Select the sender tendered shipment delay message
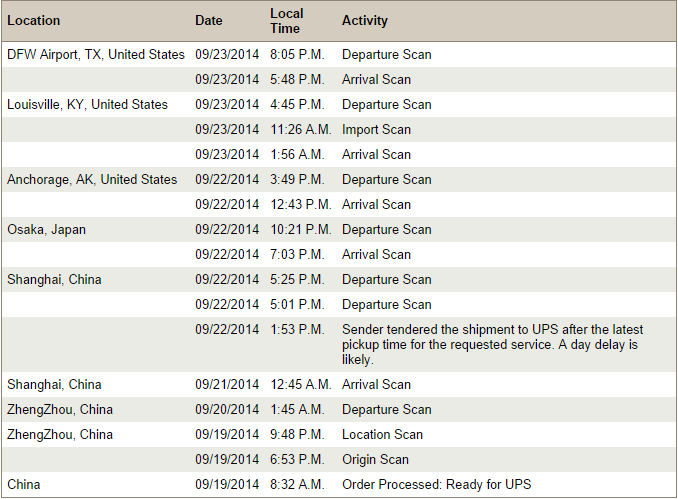This screenshot has width=678, height=499. pos(493,345)
